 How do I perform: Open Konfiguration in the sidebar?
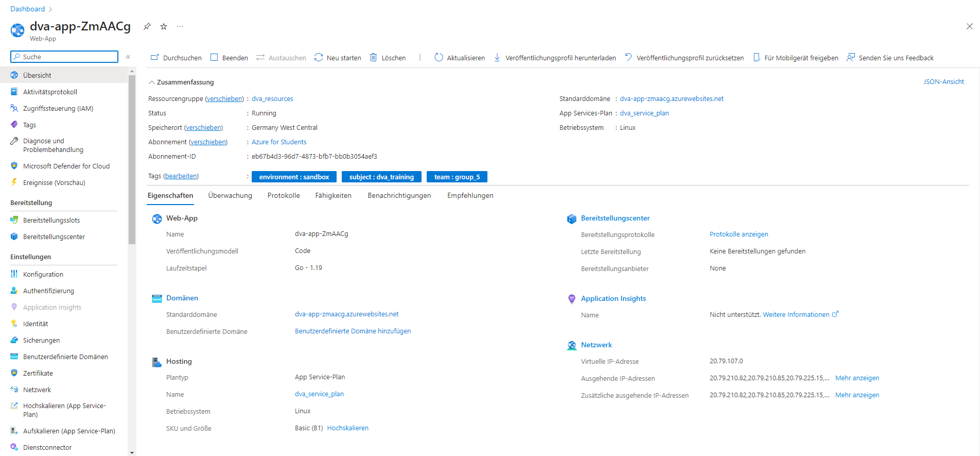point(43,274)
